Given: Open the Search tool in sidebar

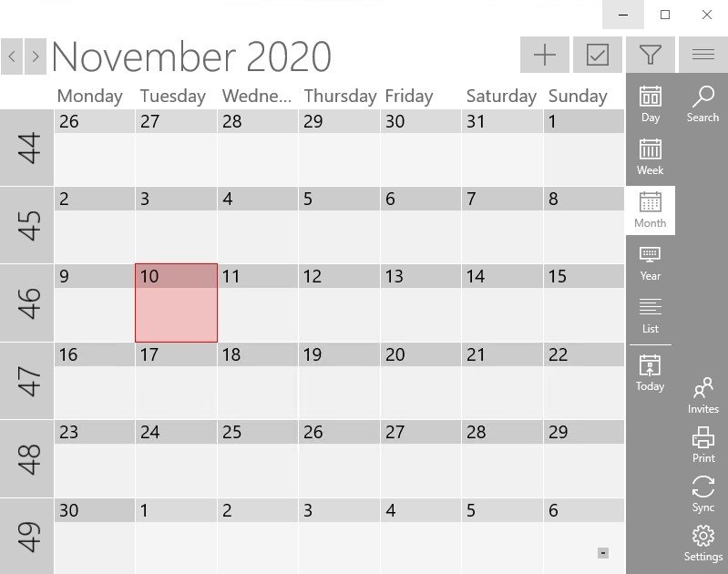Looking at the screenshot, I should point(702,103).
